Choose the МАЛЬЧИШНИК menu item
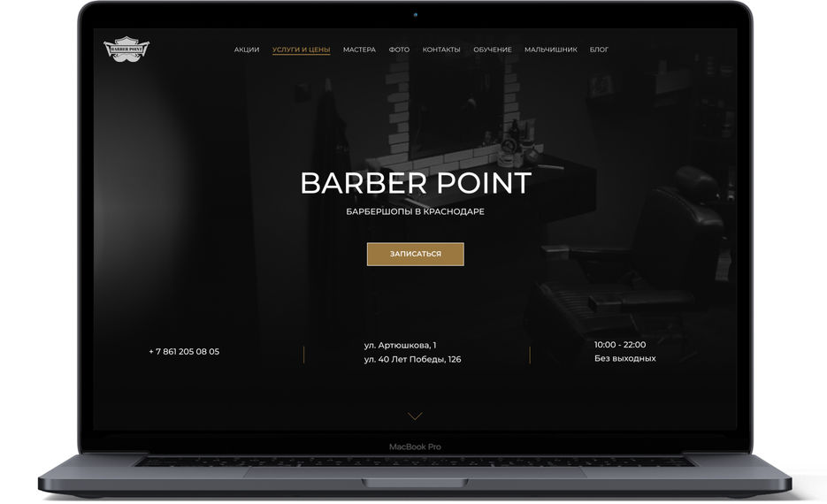 point(551,50)
